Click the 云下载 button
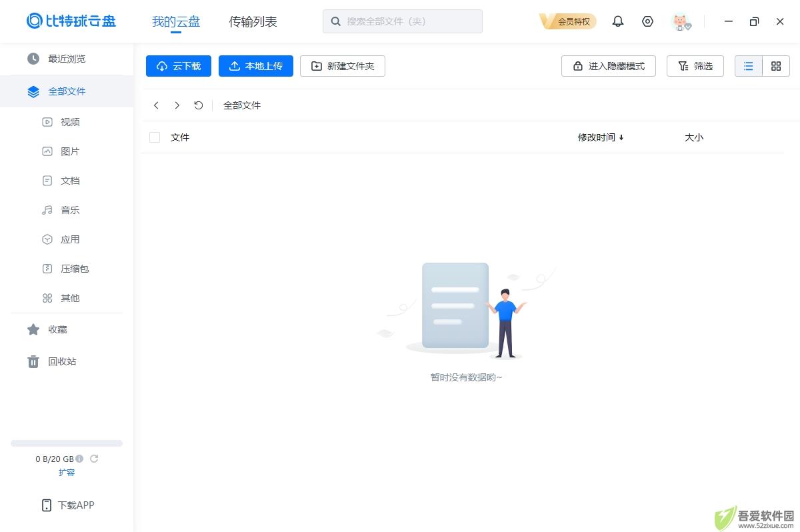 (x=179, y=66)
